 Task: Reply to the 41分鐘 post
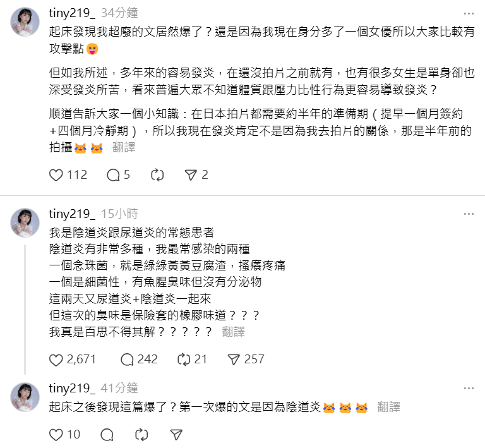pos(107,435)
